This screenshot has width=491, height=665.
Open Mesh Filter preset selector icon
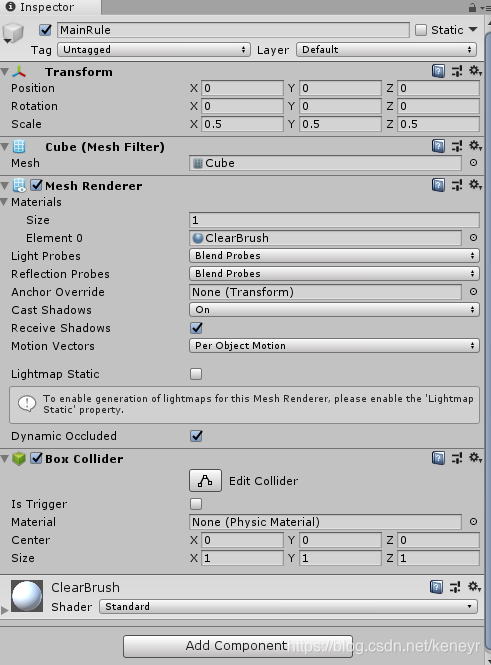coord(457,146)
